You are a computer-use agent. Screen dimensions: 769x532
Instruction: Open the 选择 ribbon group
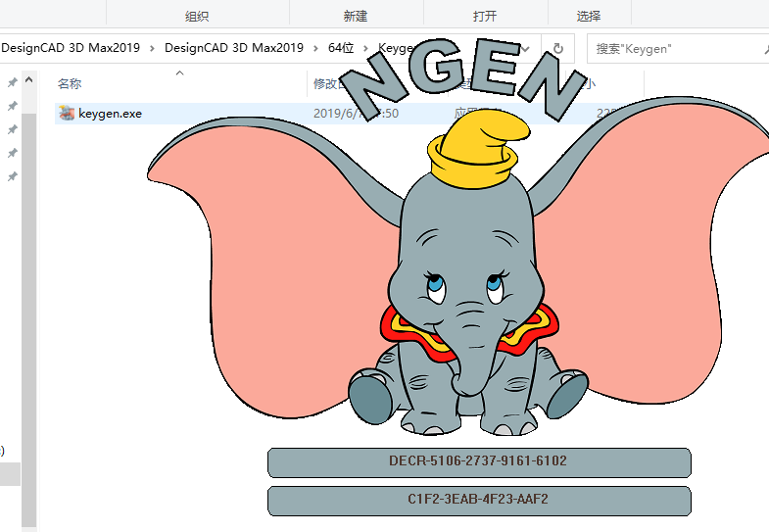tap(589, 16)
